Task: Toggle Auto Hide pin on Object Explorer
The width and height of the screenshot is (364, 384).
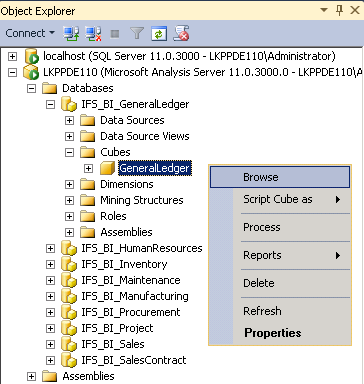Action: 340,10
